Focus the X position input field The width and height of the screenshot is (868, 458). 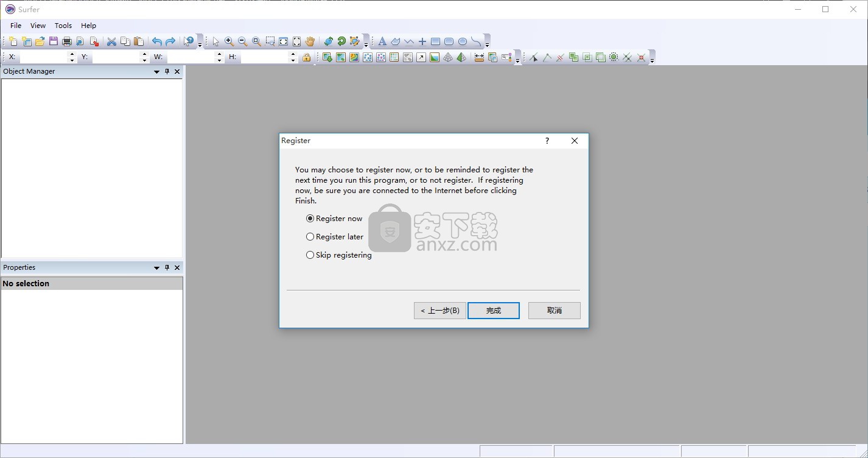coord(44,57)
